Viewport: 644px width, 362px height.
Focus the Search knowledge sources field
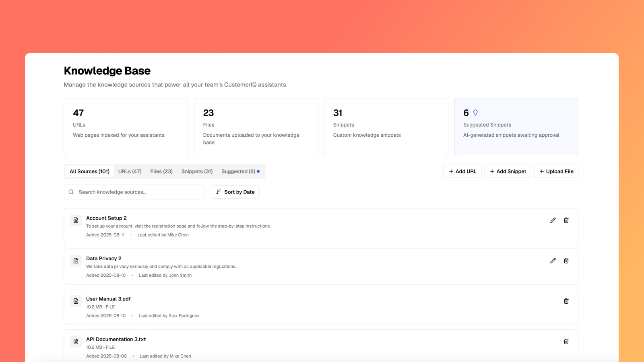(134, 192)
